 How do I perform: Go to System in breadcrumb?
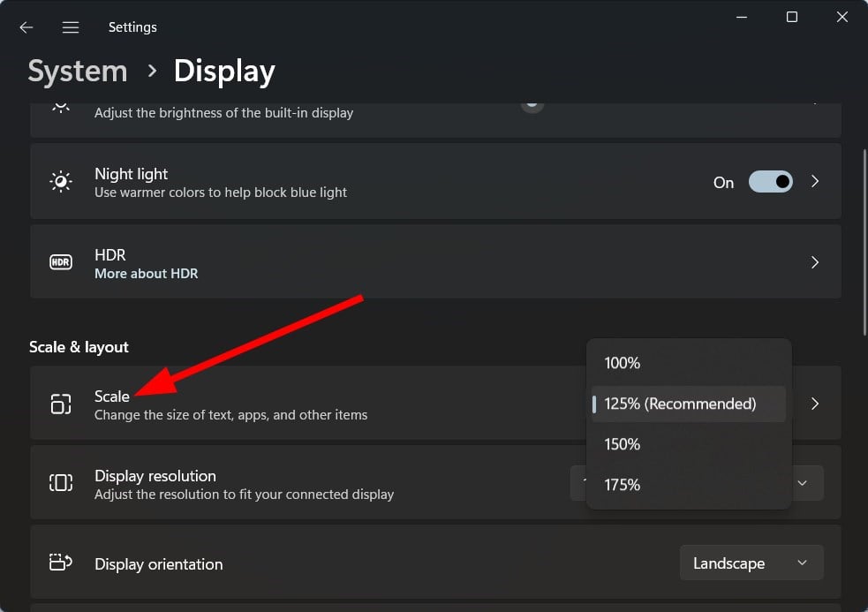click(x=78, y=72)
